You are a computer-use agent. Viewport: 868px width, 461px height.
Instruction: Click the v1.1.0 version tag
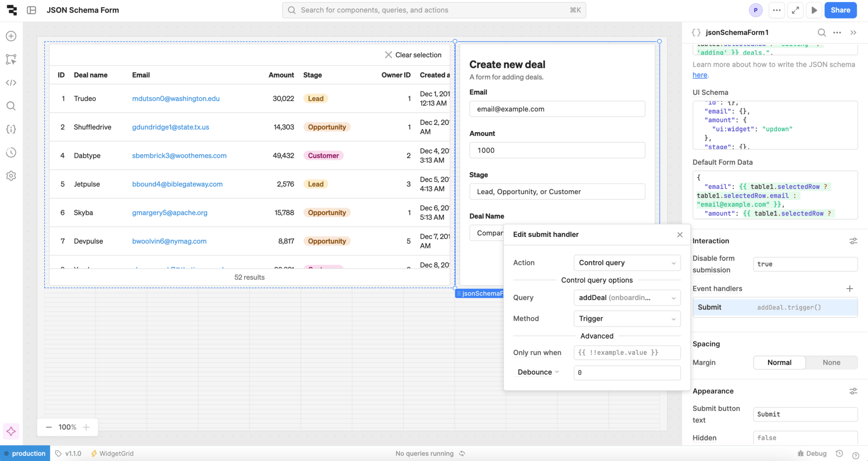[x=68, y=453]
